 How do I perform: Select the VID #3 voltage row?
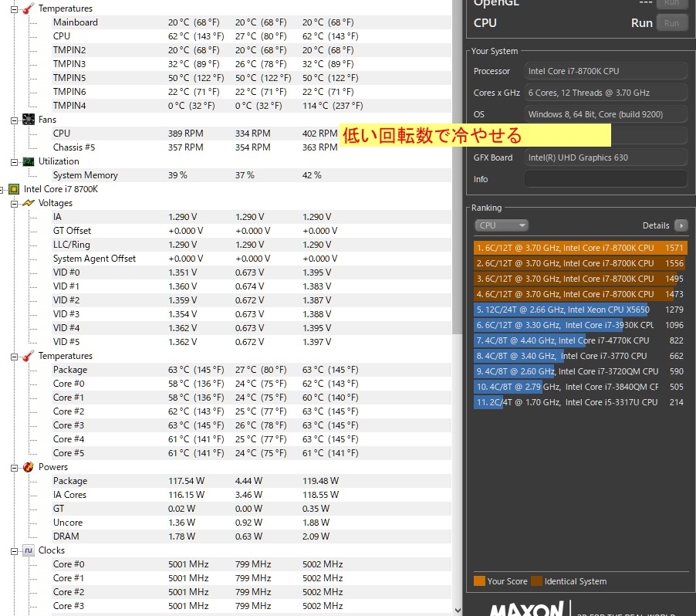252,314
